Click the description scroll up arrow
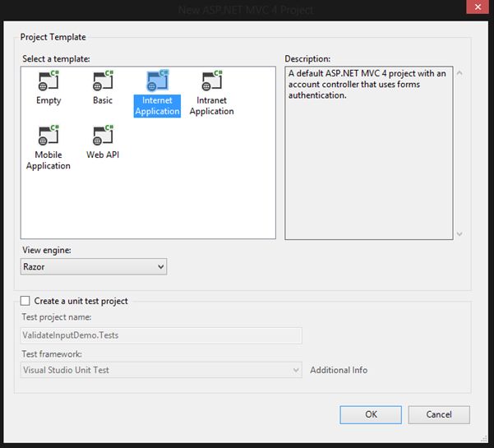494x448 pixels. pyautogui.click(x=459, y=73)
